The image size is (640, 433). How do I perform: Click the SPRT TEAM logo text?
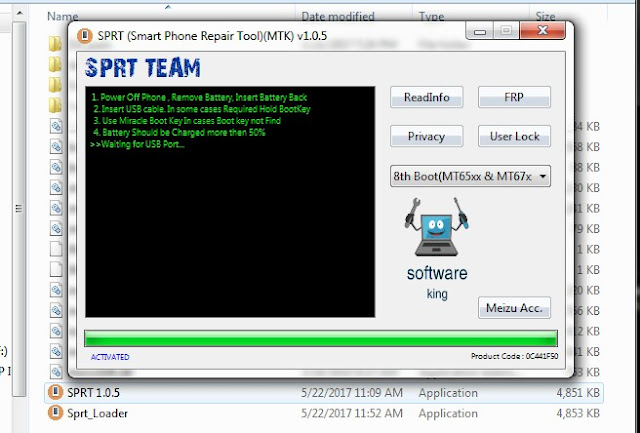[143, 68]
